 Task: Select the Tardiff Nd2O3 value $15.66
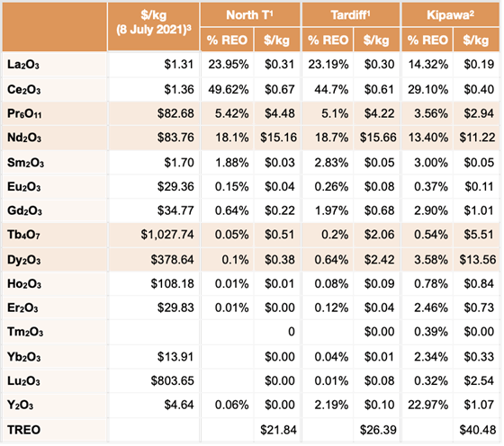point(378,138)
